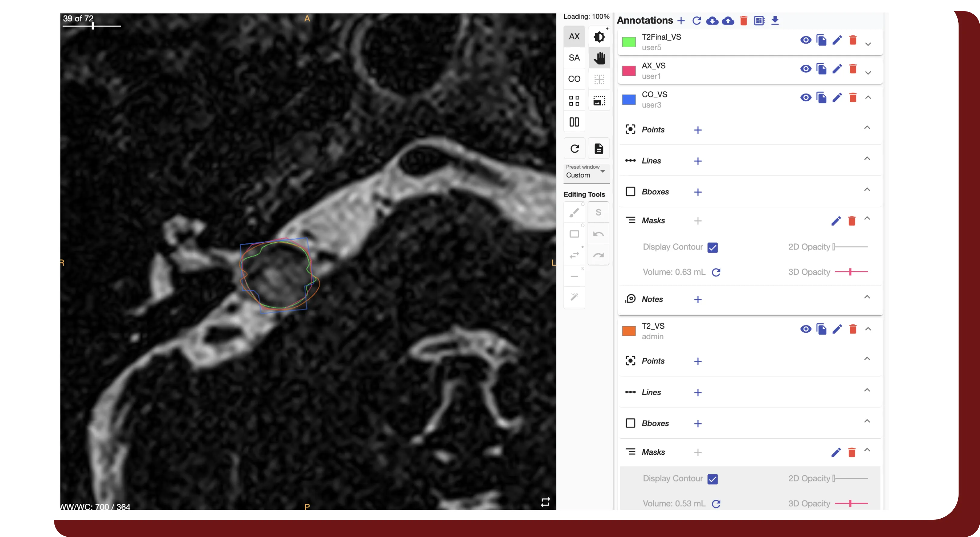Delete the AX_VS annotation
The image size is (980, 537).
click(853, 69)
